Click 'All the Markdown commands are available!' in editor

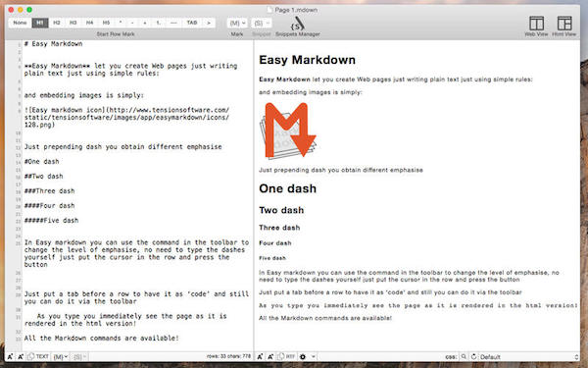[x=102, y=338]
